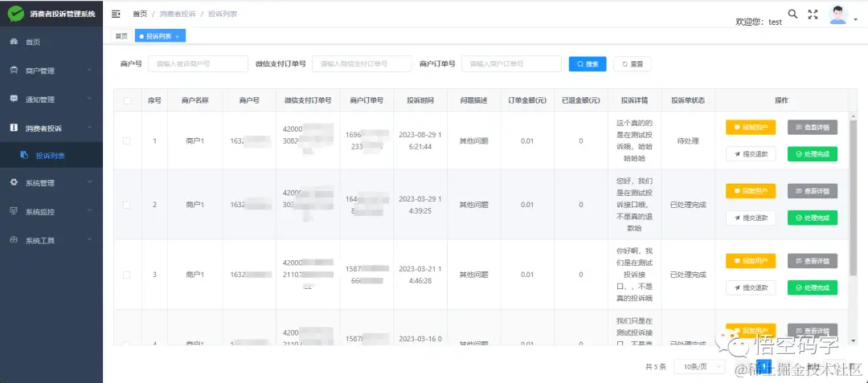This screenshot has height=383, width=868.
Task: Click 提交退款 for row 2
Action: [x=751, y=218]
